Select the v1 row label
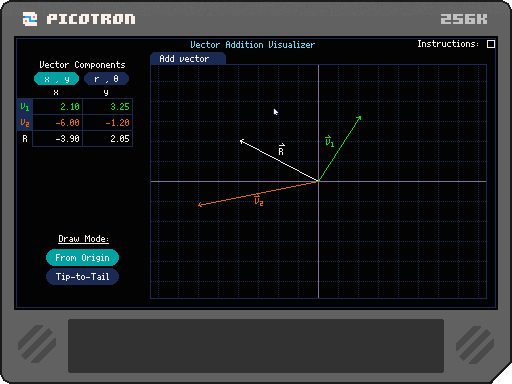This screenshot has height=384, width=512. 25,107
